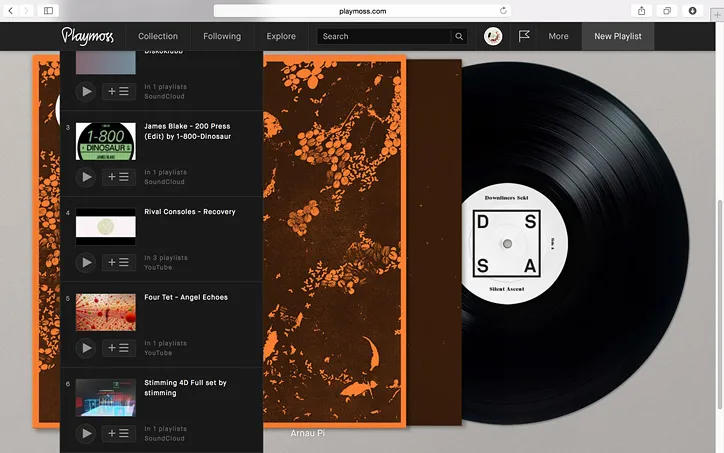The width and height of the screenshot is (724, 453).
Task: Open Four Tet - Angel Echoes title
Action: point(186,297)
